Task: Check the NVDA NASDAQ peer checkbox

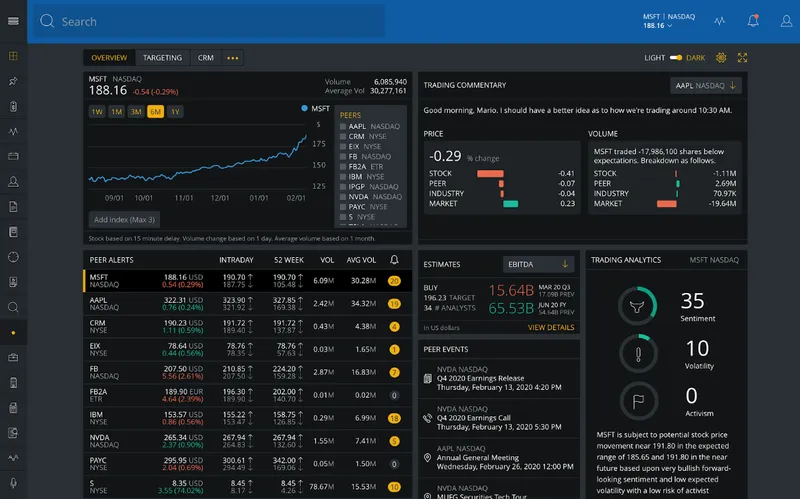Action: 343,197
